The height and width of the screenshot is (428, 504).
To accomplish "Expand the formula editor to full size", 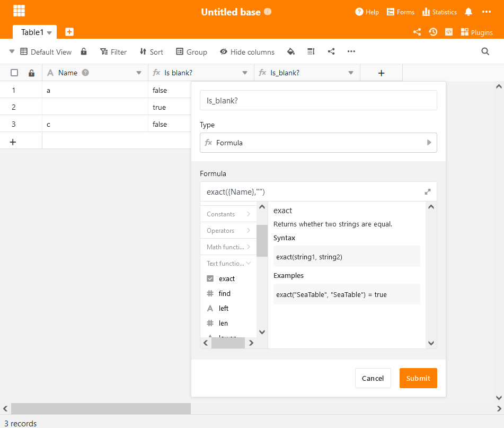I will pyautogui.click(x=428, y=192).
